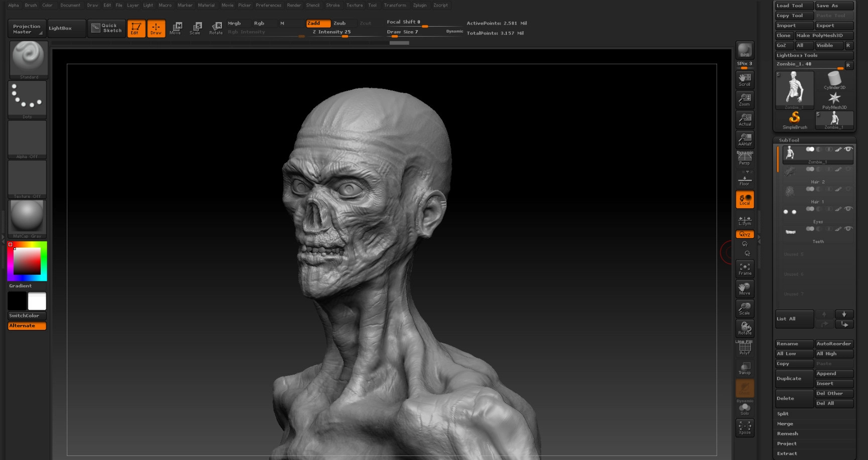Open the Standard brush picker
Image resolution: width=868 pixels, height=460 pixels.
(29, 60)
